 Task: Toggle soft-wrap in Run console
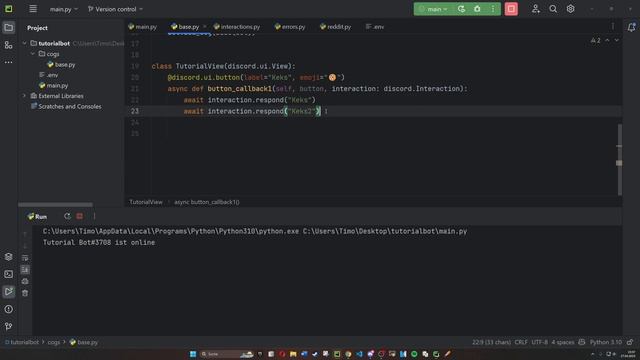point(25,258)
